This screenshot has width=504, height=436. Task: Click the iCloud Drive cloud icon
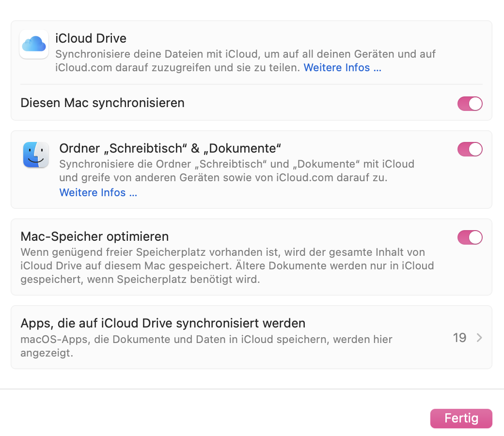[34, 45]
